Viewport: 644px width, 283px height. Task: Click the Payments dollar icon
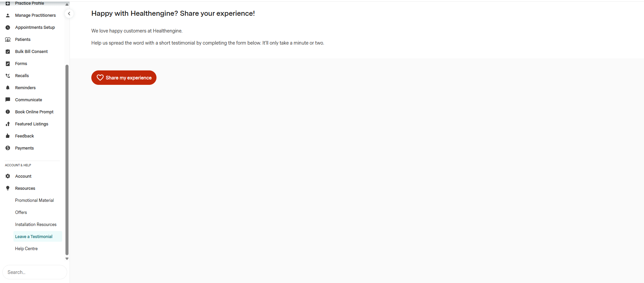(8, 148)
